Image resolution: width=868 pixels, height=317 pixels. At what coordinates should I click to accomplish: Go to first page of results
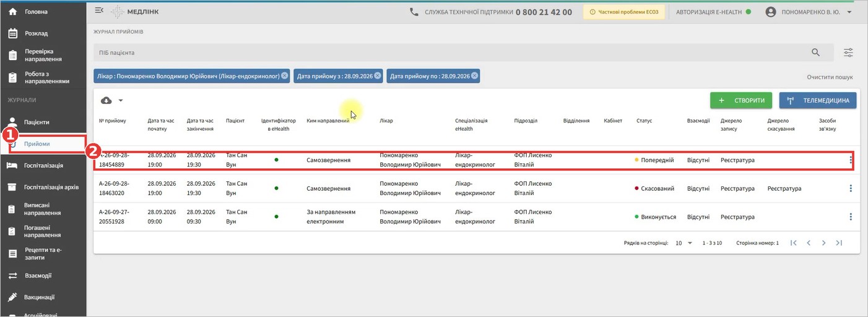[794, 243]
